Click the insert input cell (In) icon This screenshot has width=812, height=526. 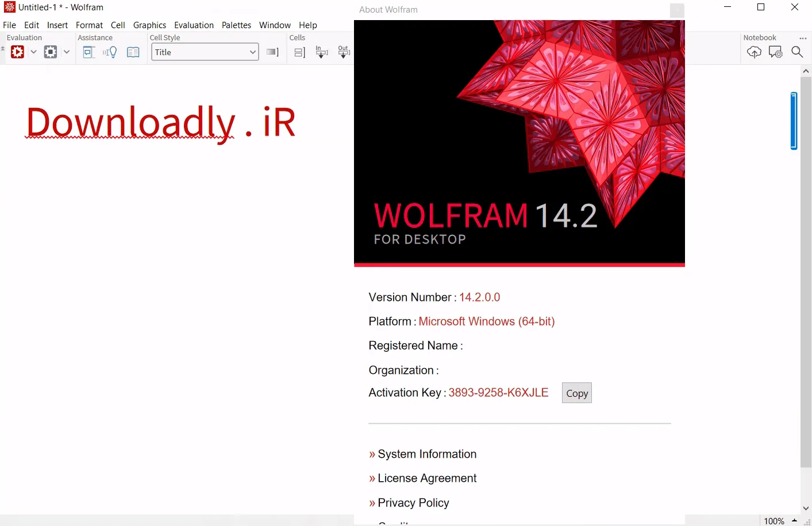(322, 52)
